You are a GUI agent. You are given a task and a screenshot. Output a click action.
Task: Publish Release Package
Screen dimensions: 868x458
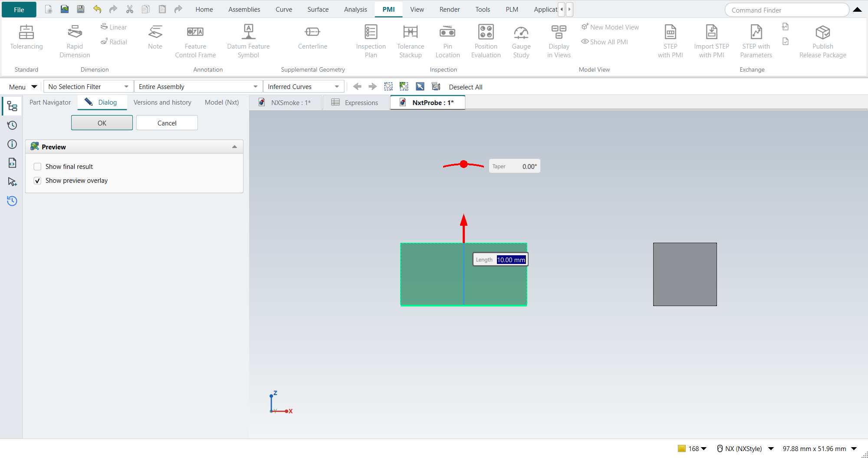[x=823, y=41]
